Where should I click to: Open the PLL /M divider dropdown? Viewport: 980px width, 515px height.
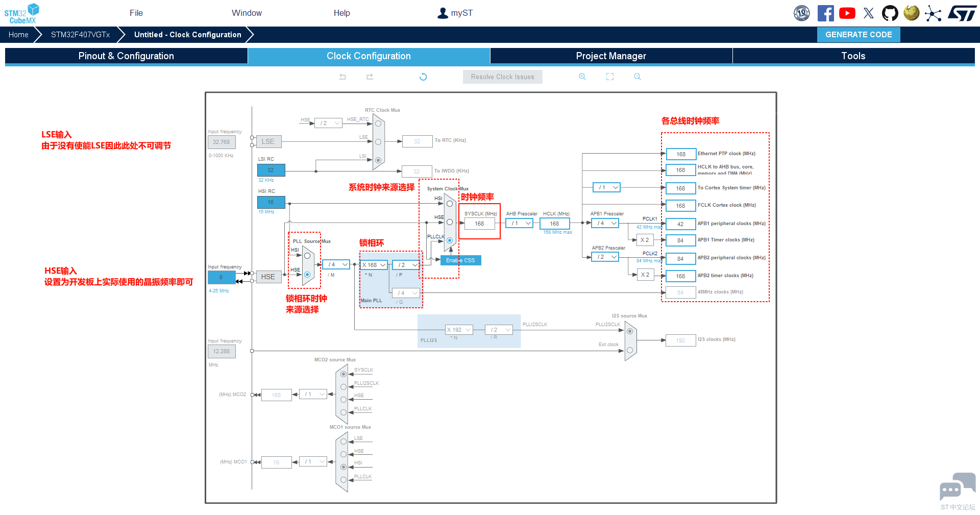(x=336, y=264)
